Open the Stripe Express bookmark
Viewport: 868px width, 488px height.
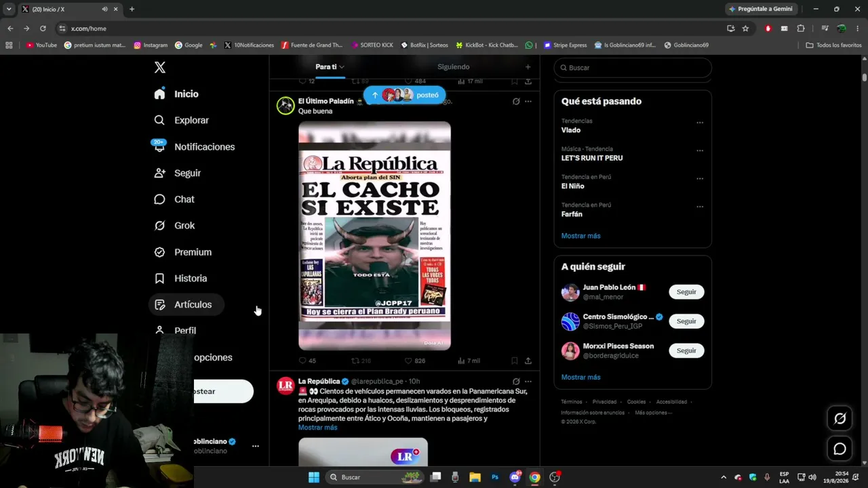point(565,45)
